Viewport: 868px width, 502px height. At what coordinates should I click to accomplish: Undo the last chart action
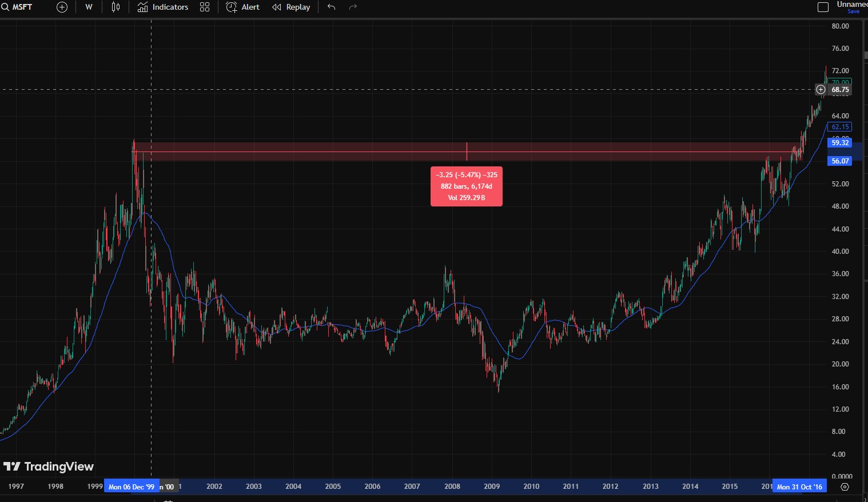(331, 7)
